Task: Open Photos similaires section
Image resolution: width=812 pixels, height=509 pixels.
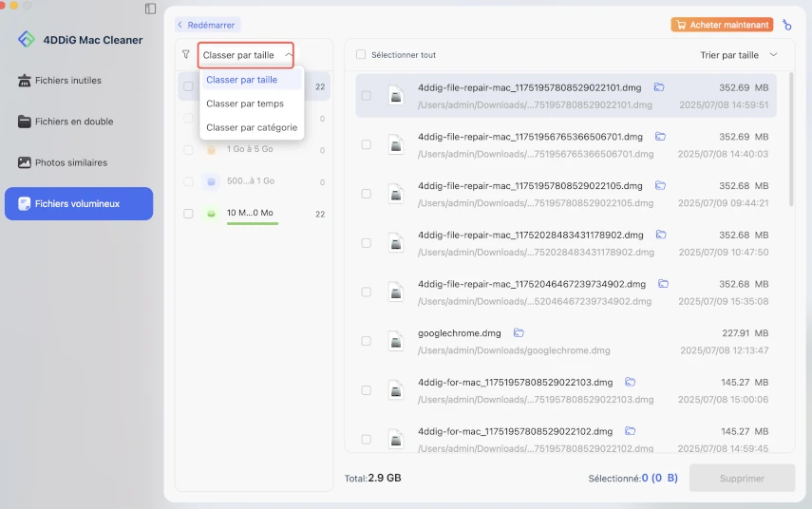Action: pos(79,162)
